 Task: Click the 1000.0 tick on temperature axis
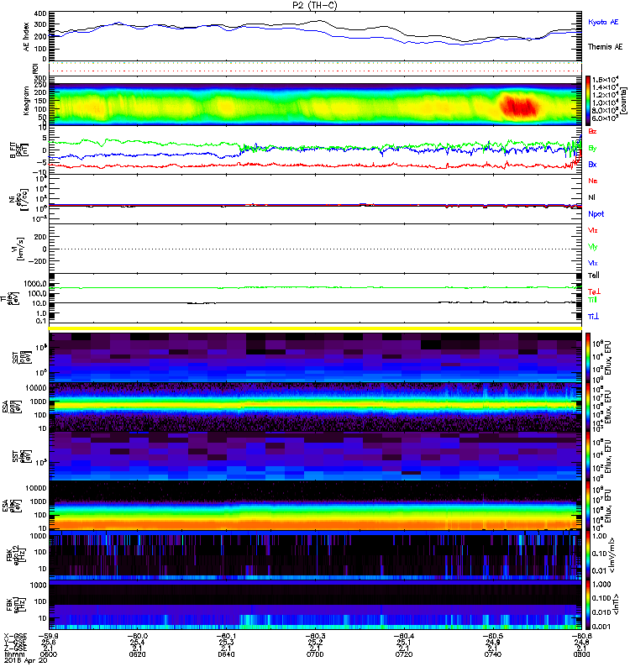(35, 284)
